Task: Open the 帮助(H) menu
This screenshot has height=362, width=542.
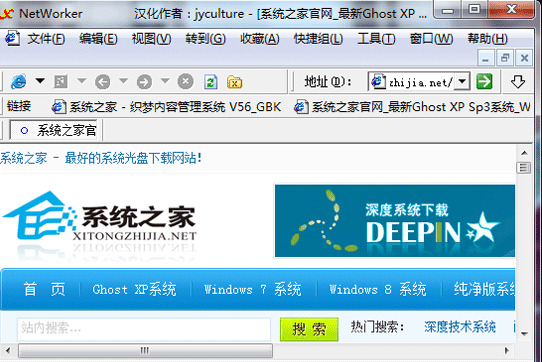Action: (487, 39)
